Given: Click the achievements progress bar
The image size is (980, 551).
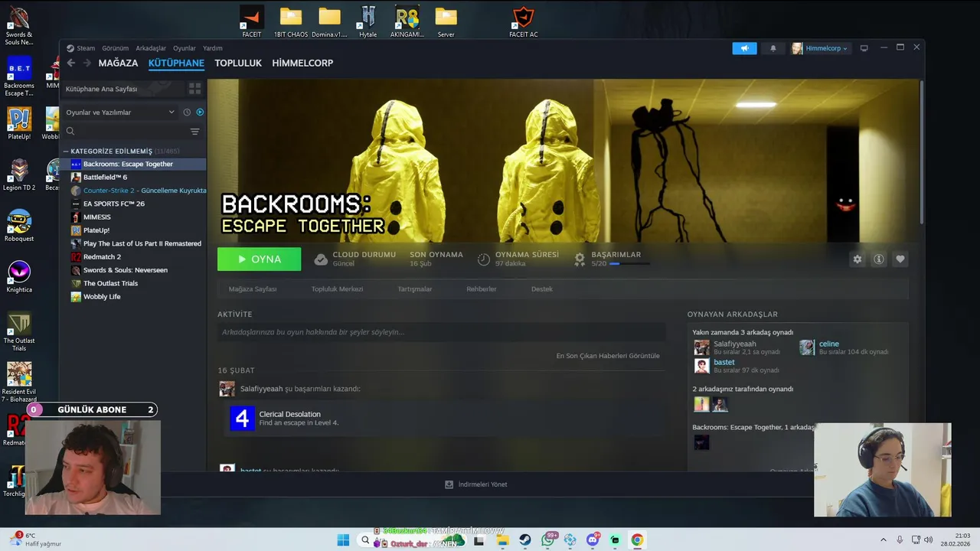Looking at the screenshot, I should (x=629, y=264).
